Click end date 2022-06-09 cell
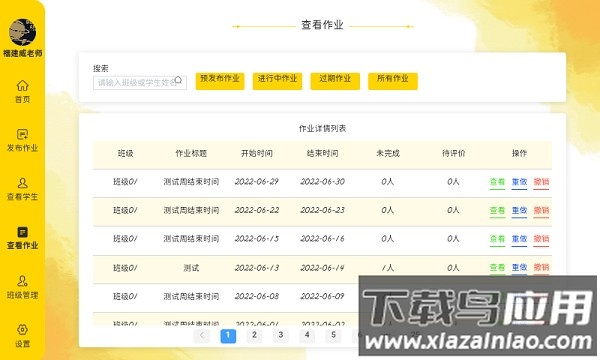Image resolution: width=600 pixels, height=360 pixels. tap(323, 296)
